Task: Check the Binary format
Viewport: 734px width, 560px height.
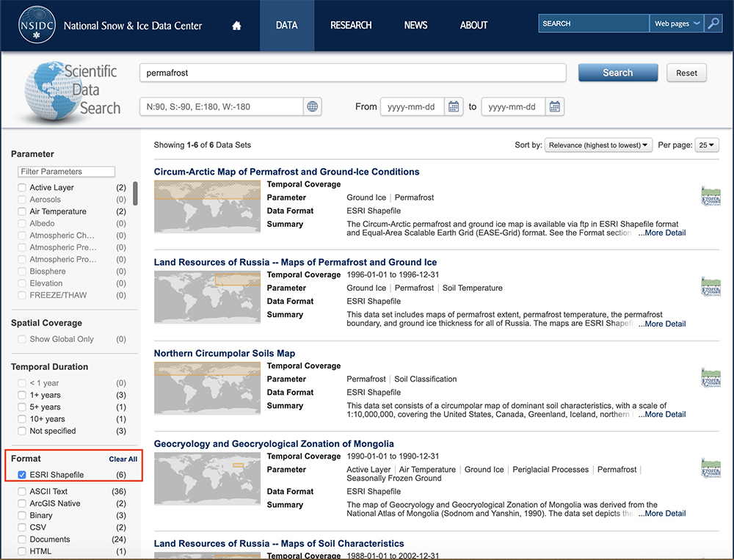Action: coord(22,515)
